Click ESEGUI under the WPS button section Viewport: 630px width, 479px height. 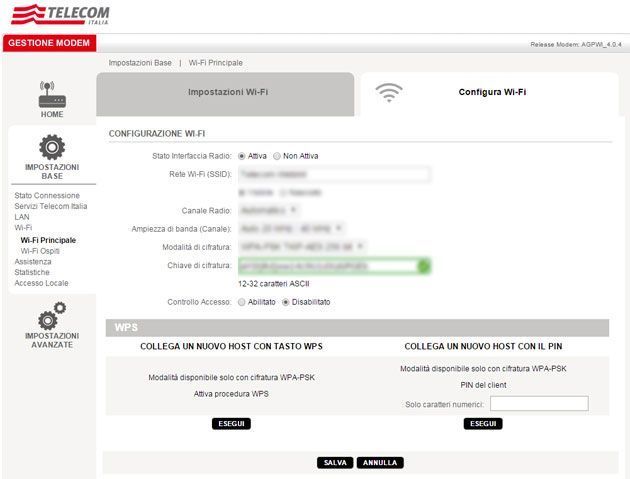(231, 424)
